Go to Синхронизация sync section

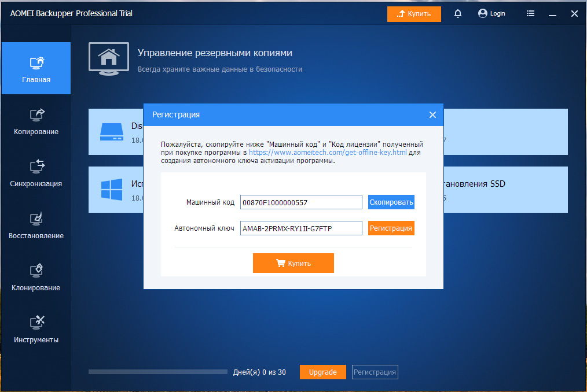(36, 173)
